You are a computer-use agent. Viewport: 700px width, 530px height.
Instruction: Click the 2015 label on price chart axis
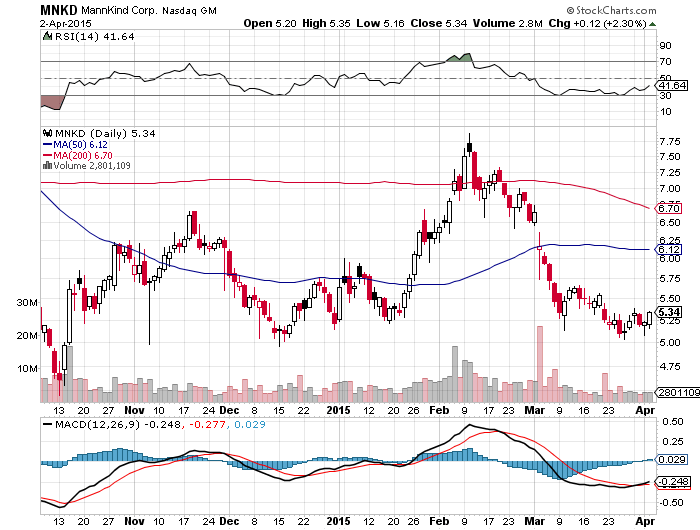(338, 410)
